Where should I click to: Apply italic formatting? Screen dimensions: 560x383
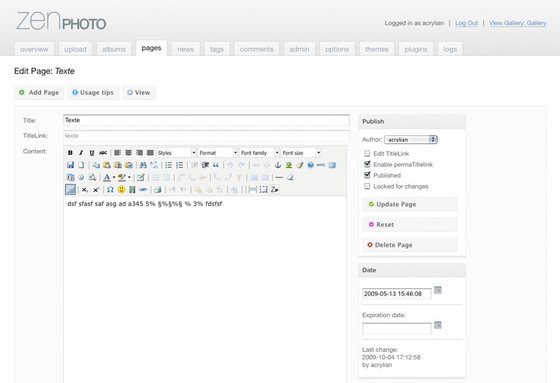81,153
